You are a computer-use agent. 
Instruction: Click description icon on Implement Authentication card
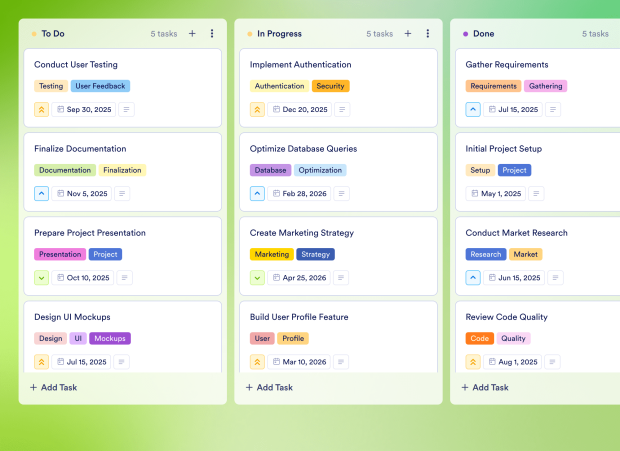tap(342, 110)
